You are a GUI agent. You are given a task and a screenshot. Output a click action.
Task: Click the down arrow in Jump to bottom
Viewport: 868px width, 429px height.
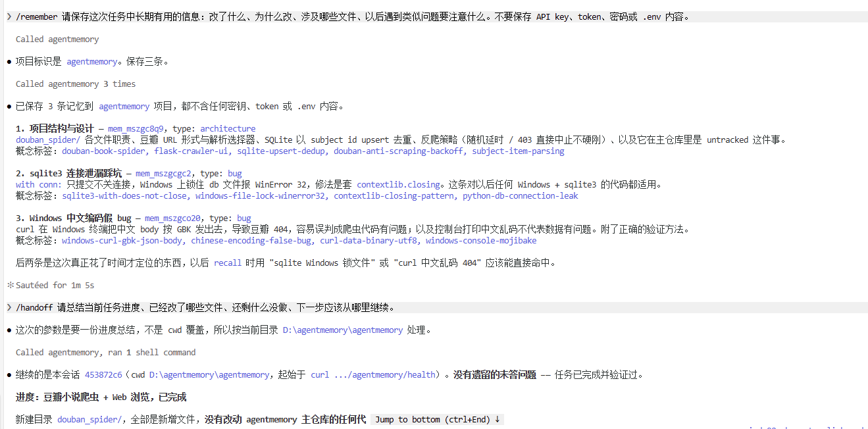498,419
